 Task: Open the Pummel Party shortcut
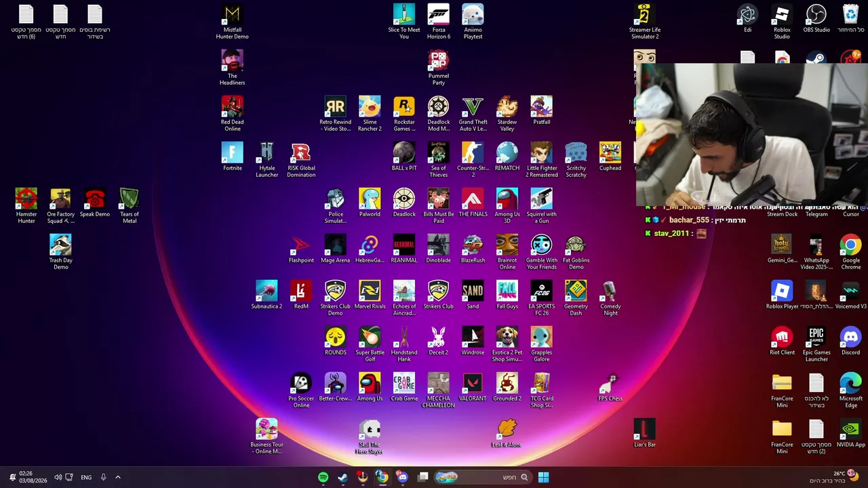[x=439, y=68]
